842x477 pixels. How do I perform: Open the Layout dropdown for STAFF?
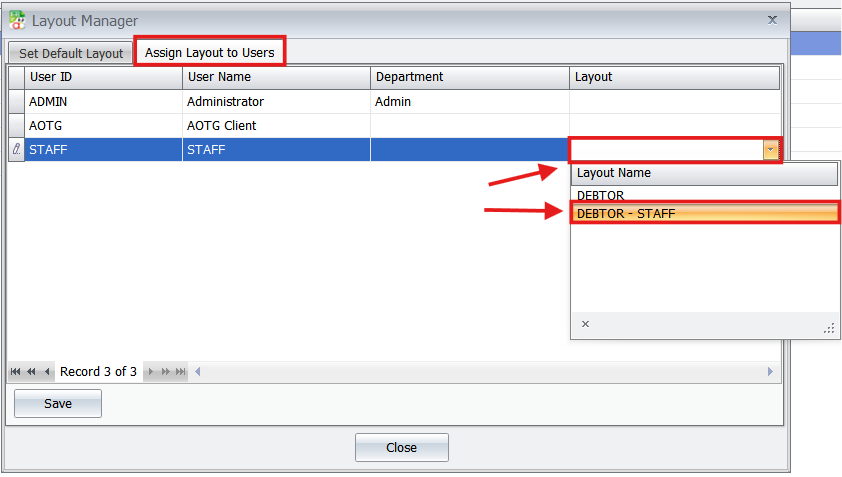(770, 150)
